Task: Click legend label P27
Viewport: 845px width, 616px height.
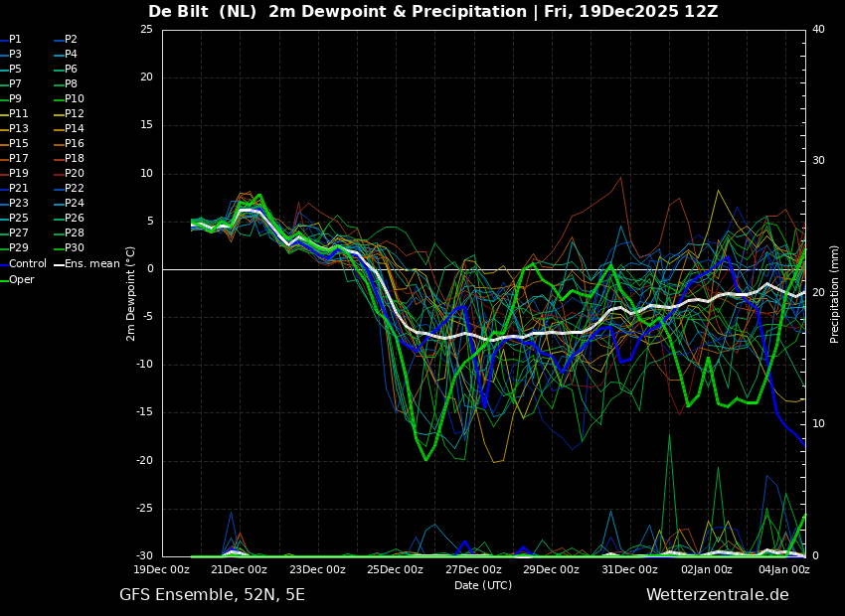Action: point(18,232)
